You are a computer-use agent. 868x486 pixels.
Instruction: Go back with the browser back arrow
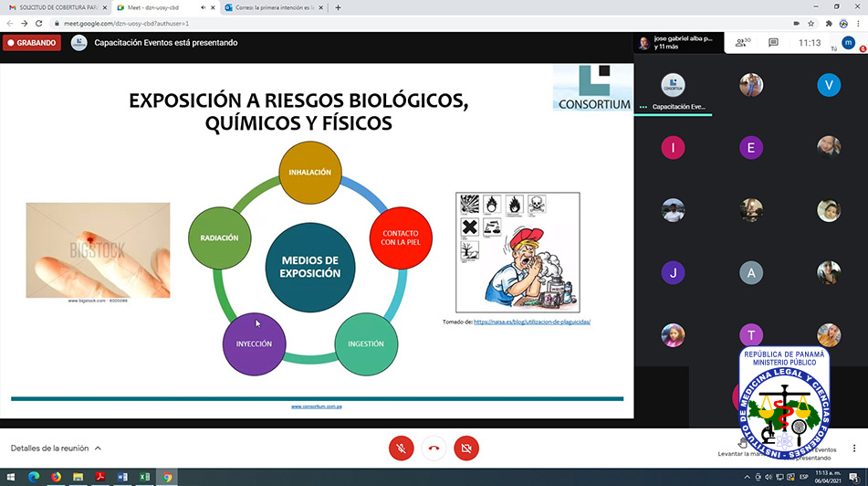tap(9, 23)
